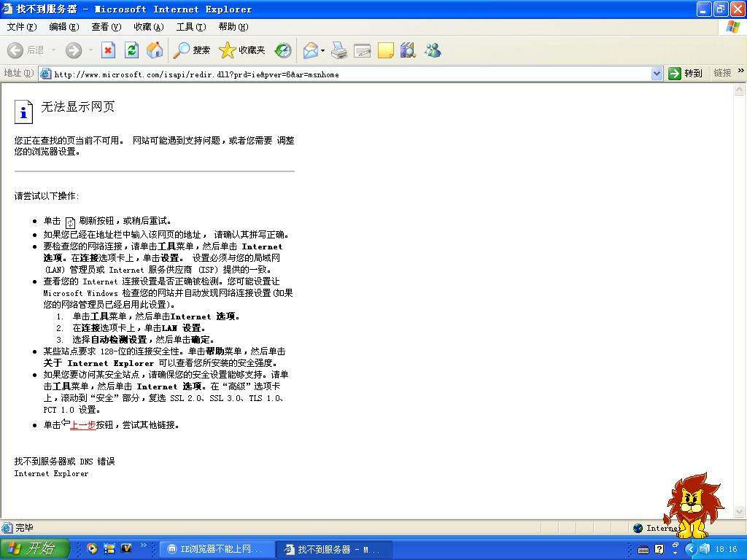The height and width of the screenshot is (560, 747).
Task: Expand the address bar dropdown arrow
Action: click(x=657, y=74)
